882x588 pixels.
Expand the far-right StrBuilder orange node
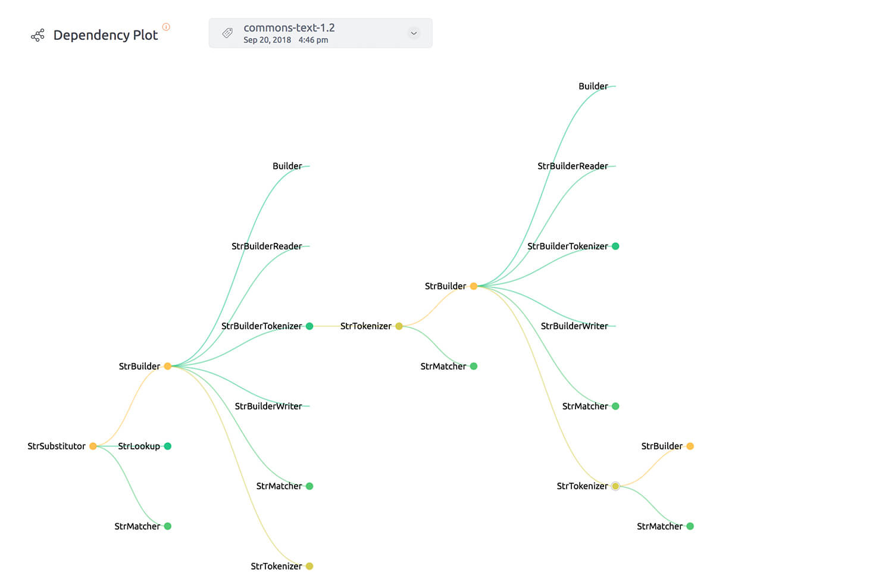click(x=690, y=446)
